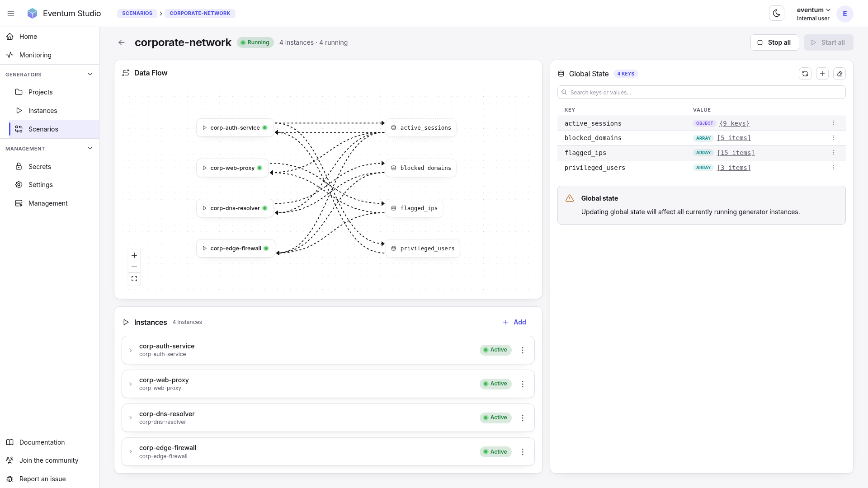Image resolution: width=868 pixels, height=488 pixels.
Task: Zoom in on the Data Flow canvas
Action: pyautogui.click(x=134, y=255)
